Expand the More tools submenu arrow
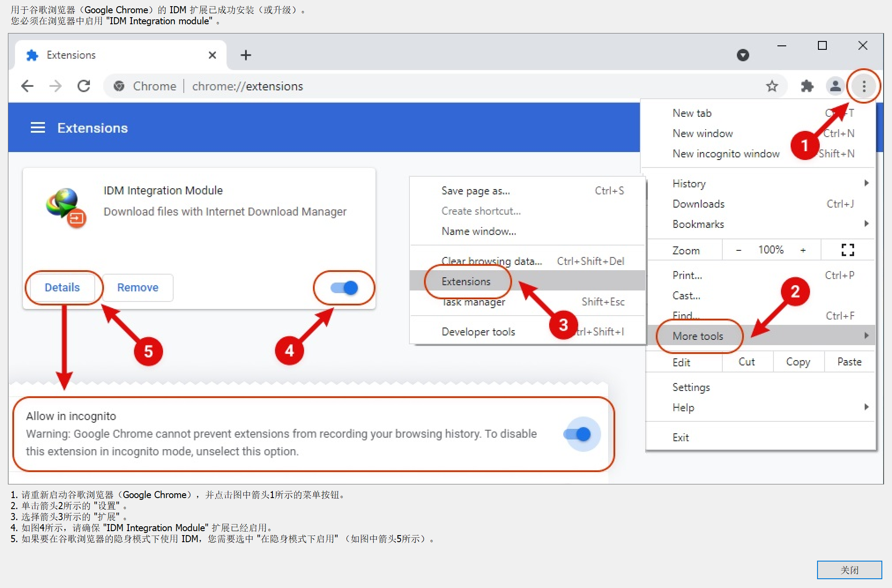This screenshot has height=588, width=892. (x=866, y=335)
